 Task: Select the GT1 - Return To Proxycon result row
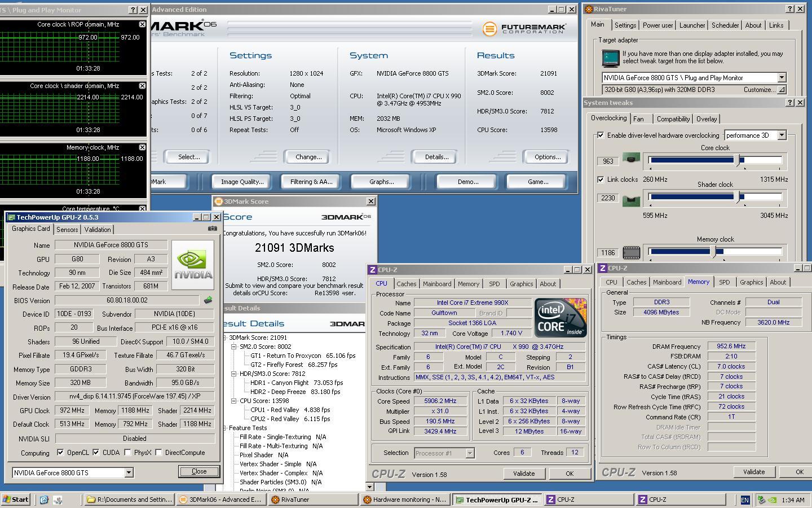pyautogui.click(x=303, y=356)
